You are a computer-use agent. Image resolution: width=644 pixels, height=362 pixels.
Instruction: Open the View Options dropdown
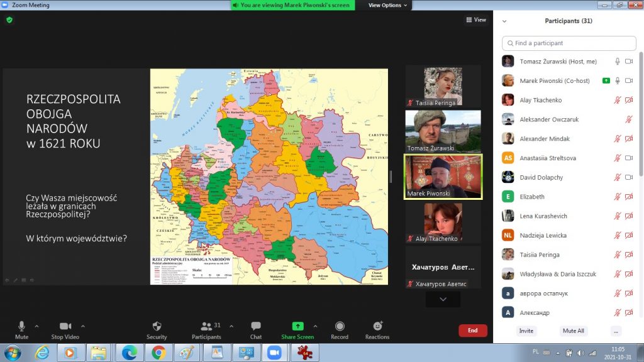[x=387, y=5]
